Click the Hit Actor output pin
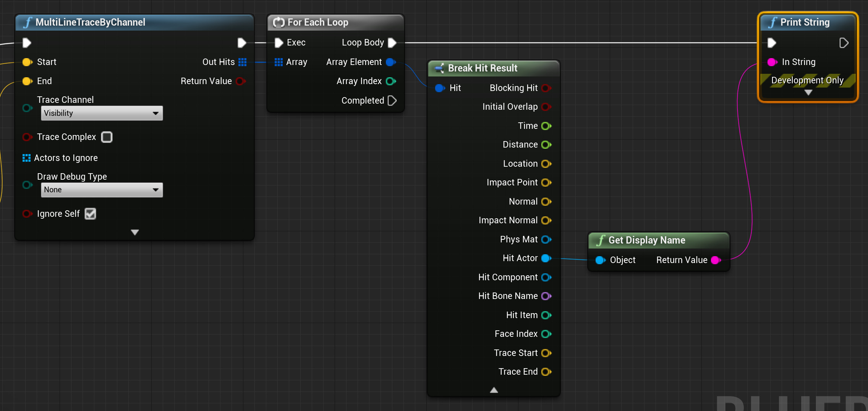868x411 pixels. point(546,258)
